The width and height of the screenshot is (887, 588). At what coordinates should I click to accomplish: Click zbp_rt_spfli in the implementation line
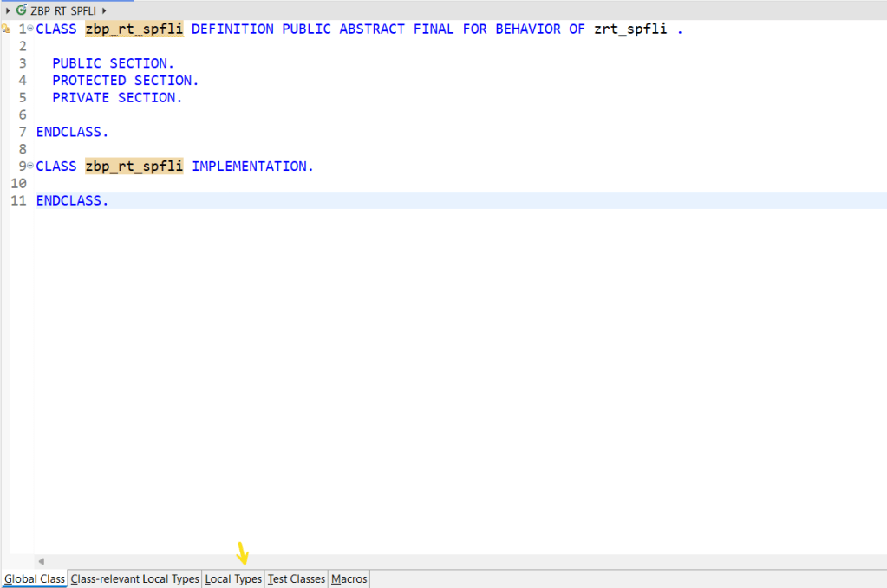coord(134,167)
